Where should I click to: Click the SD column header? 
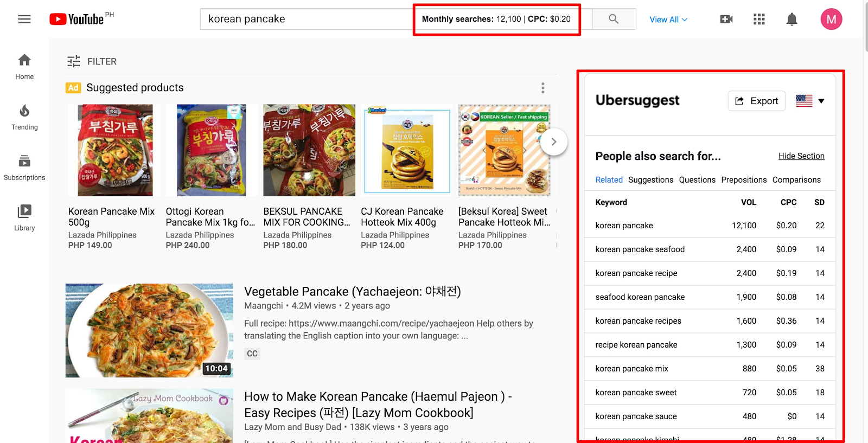click(x=819, y=202)
